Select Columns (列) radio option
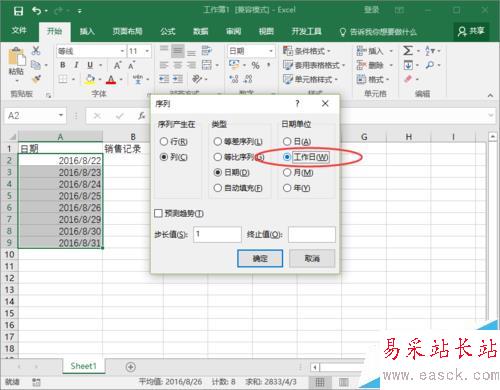 click(x=174, y=157)
